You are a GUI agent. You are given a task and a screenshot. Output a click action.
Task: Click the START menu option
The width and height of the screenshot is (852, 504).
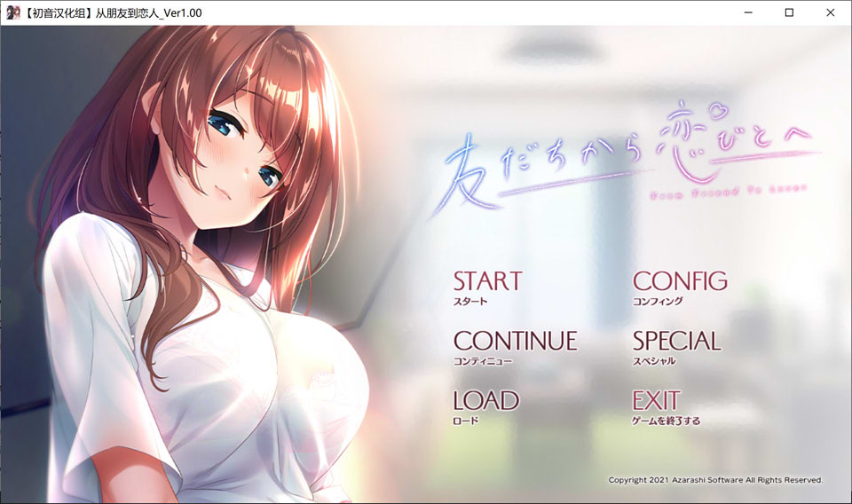coord(487,281)
